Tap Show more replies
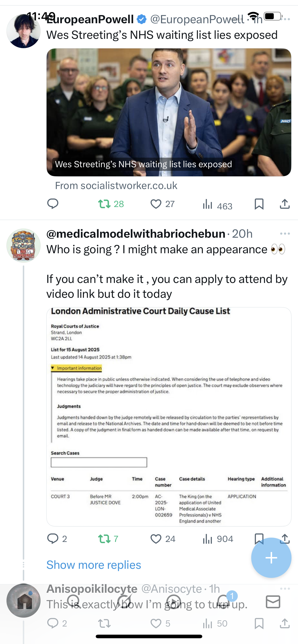The height and width of the screenshot is (644, 298). pos(94,565)
